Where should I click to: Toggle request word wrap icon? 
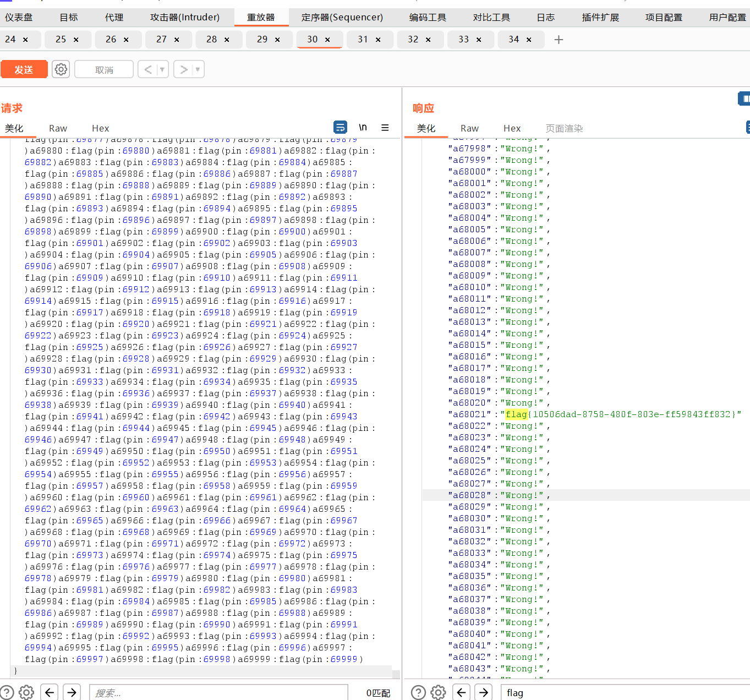(x=341, y=128)
